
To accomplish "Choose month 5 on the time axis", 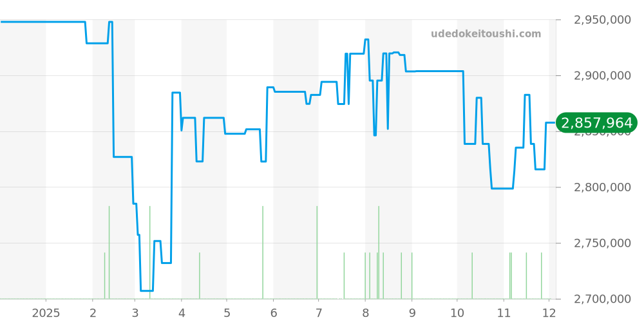I will click(227, 313).
